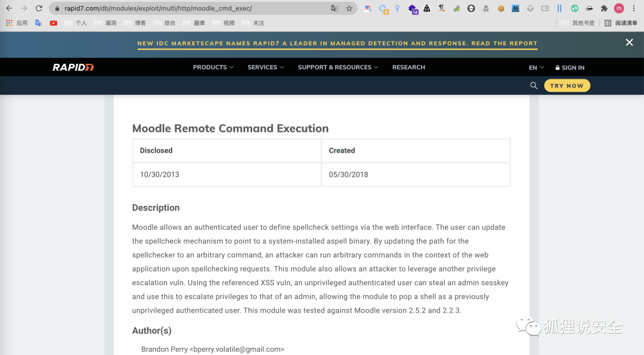Go back to the previous page
The width and height of the screenshot is (644, 355).
[9, 8]
